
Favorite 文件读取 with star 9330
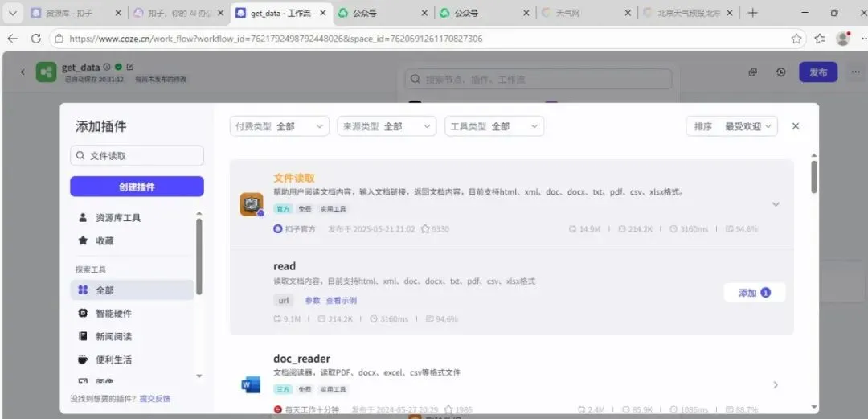coord(425,229)
